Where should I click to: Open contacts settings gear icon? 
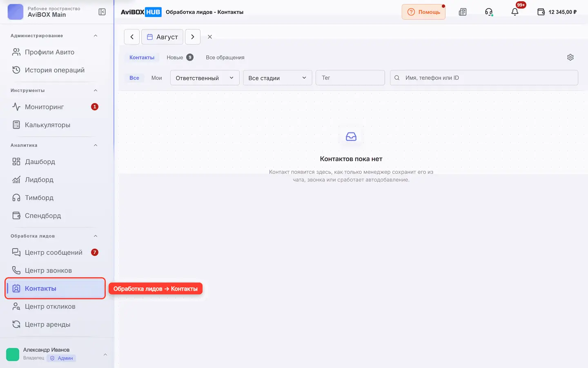(x=570, y=57)
